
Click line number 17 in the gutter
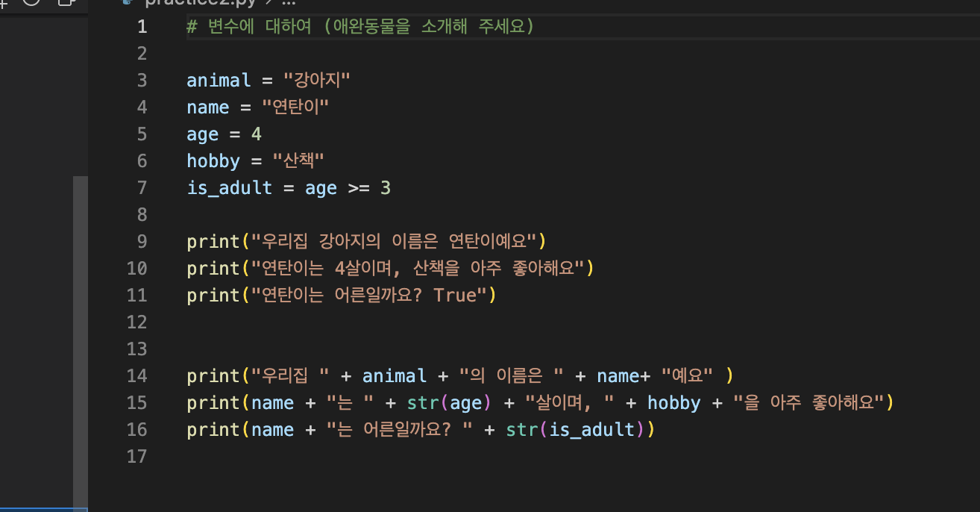tap(137, 457)
